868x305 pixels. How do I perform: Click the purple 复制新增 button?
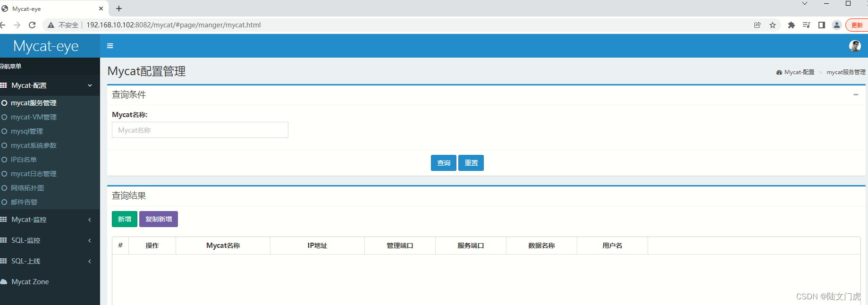(x=159, y=219)
